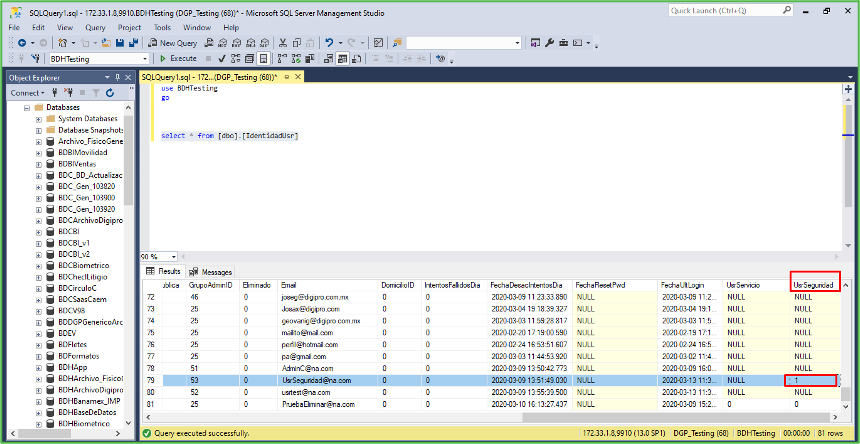The width and height of the screenshot is (860, 444).
Task: Pin the Object Explorer panel
Action: tap(119, 77)
